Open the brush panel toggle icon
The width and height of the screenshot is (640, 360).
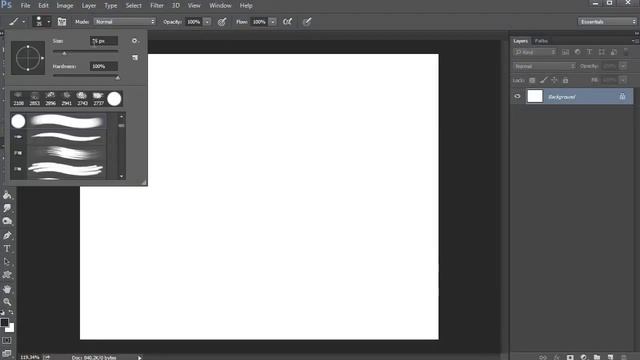[62, 22]
